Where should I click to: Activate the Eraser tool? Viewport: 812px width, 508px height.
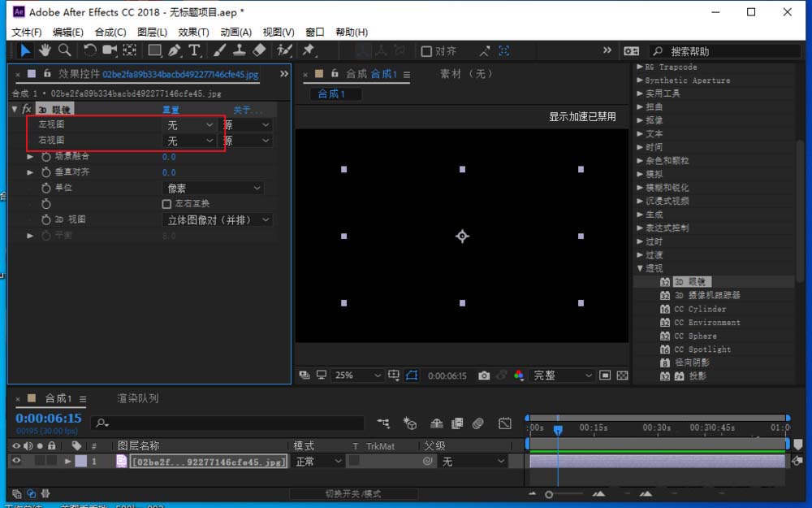point(259,50)
